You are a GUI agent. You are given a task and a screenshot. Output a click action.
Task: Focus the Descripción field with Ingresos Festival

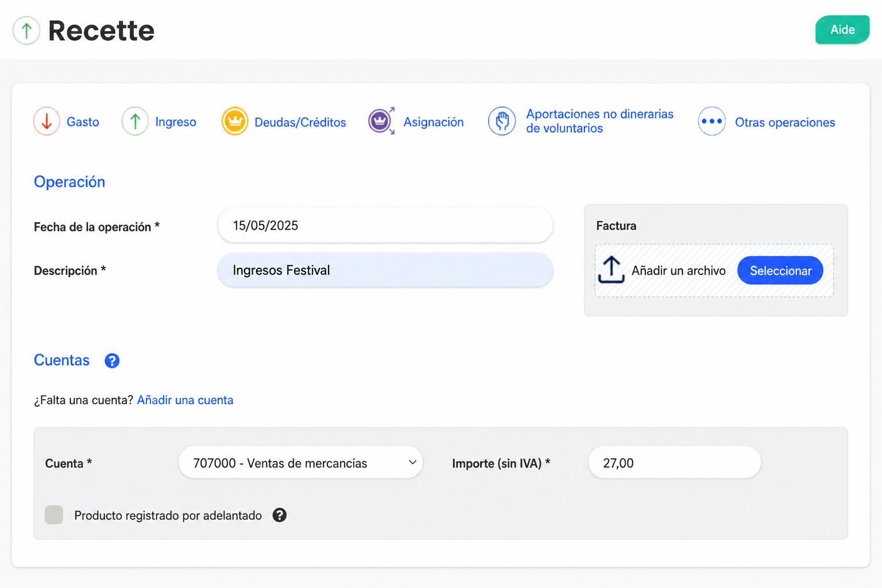pos(385,270)
